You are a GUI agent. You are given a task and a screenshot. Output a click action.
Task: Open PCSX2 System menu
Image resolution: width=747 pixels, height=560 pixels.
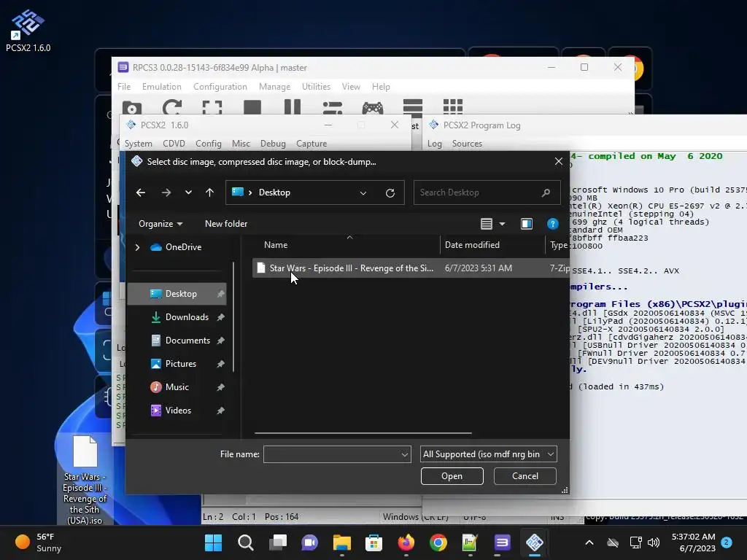tap(138, 144)
